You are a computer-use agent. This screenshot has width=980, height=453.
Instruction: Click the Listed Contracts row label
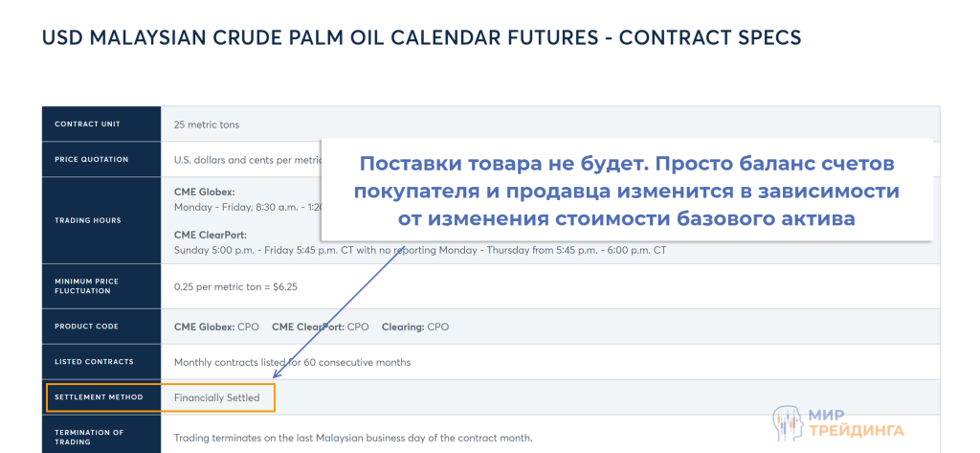click(94, 362)
